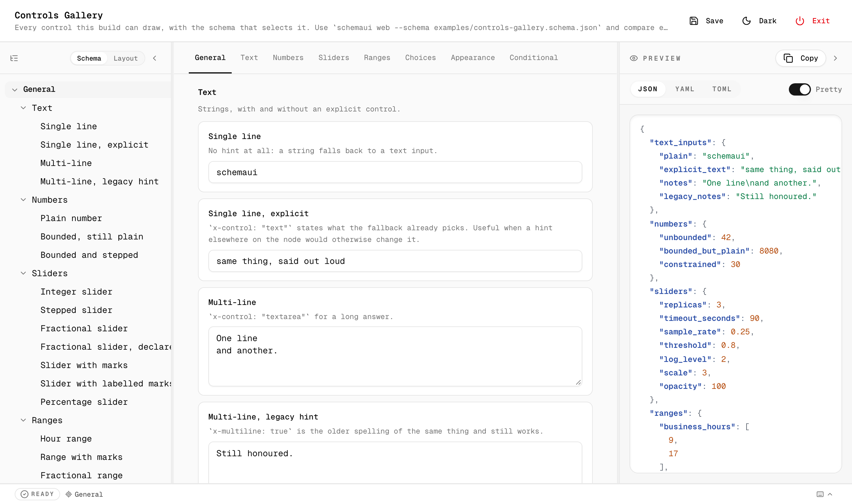Open the Conditional tab
This screenshot has width=852, height=504.
tap(534, 58)
